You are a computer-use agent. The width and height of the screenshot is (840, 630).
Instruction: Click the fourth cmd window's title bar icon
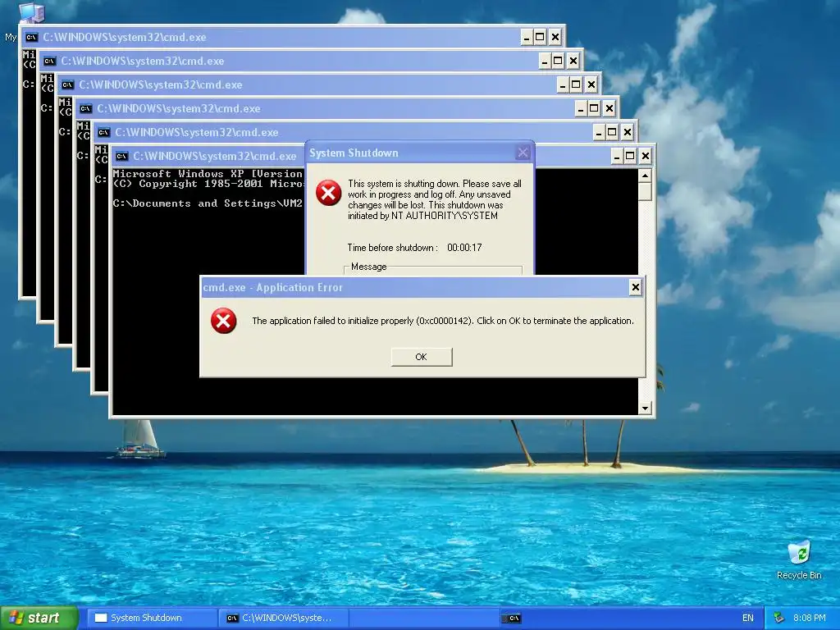(x=85, y=109)
